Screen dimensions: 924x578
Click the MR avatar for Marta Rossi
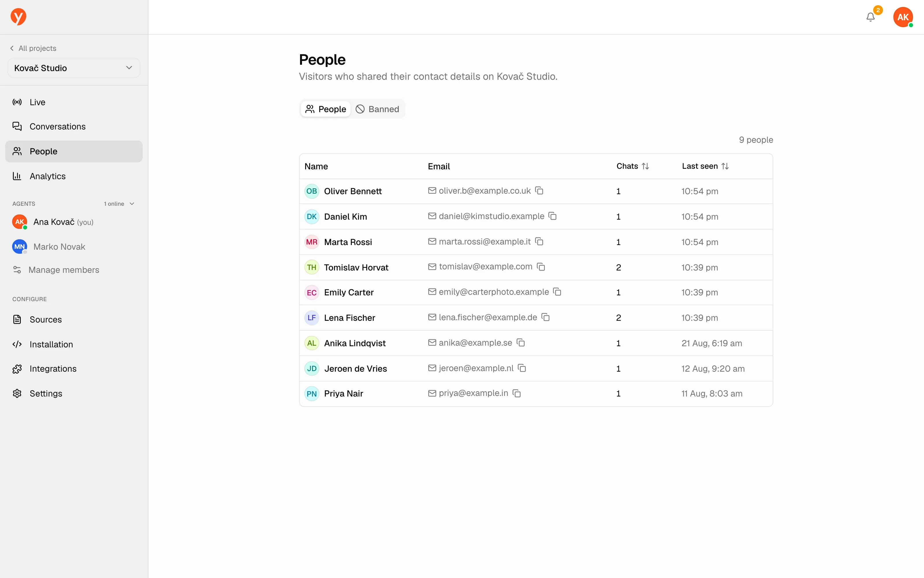[x=312, y=242]
